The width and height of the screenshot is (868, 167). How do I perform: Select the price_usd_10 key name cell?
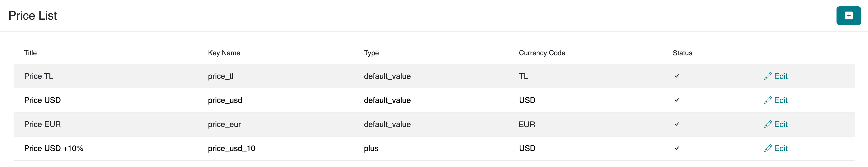click(231, 149)
